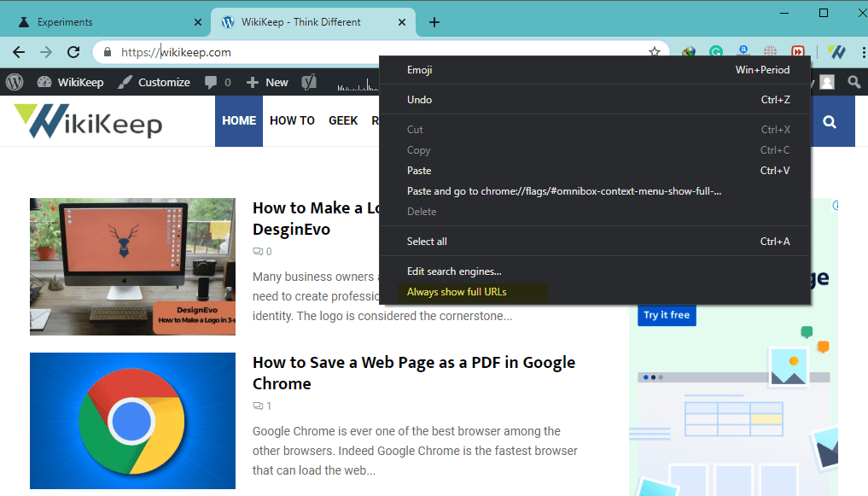Screen dimensions: 868x496
Task: Open the Google Chrome logo article thumbnail
Action: click(133, 421)
